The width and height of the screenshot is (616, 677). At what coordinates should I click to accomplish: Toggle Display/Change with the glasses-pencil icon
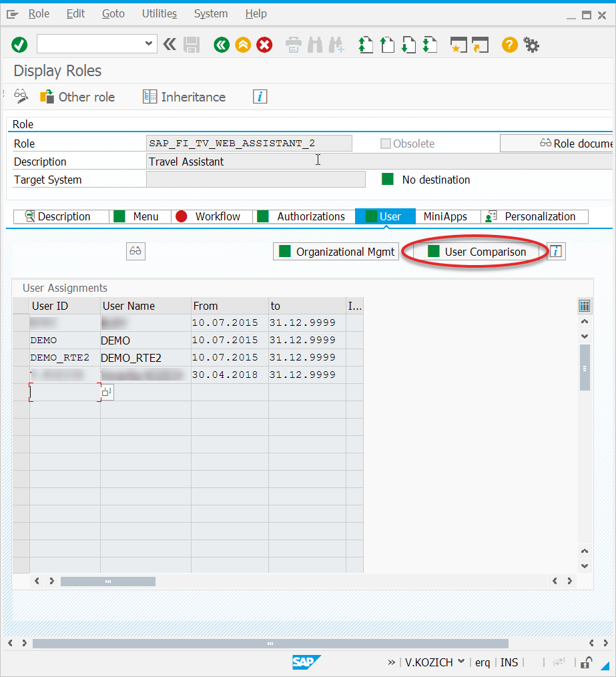[x=21, y=96]
